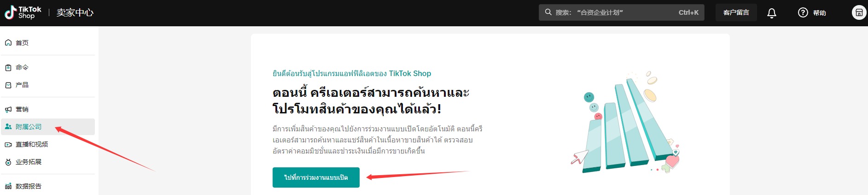Click the search magnifier icon

[548, 12]
